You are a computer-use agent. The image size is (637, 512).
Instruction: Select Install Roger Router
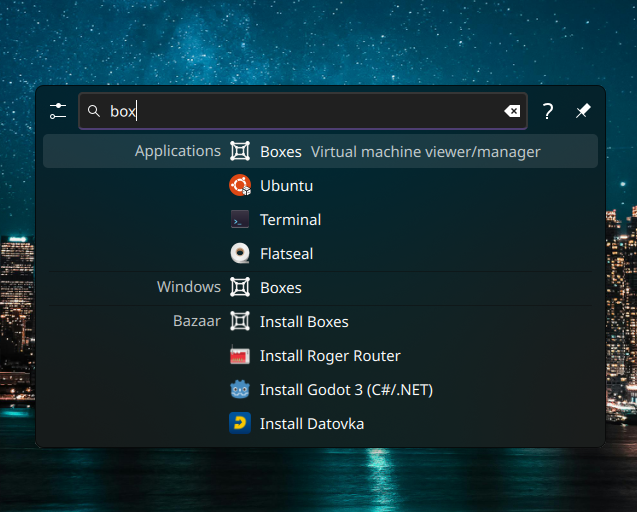320,356
